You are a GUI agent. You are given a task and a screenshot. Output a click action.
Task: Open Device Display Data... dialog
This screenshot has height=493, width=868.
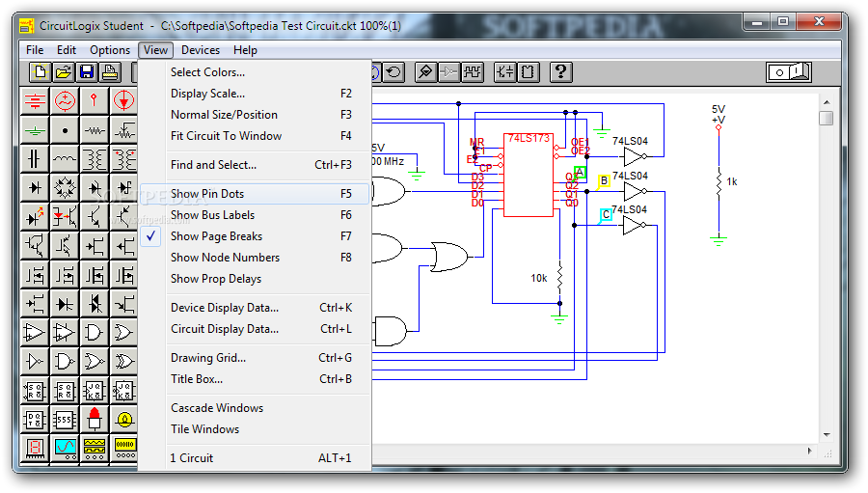point(254,308)
